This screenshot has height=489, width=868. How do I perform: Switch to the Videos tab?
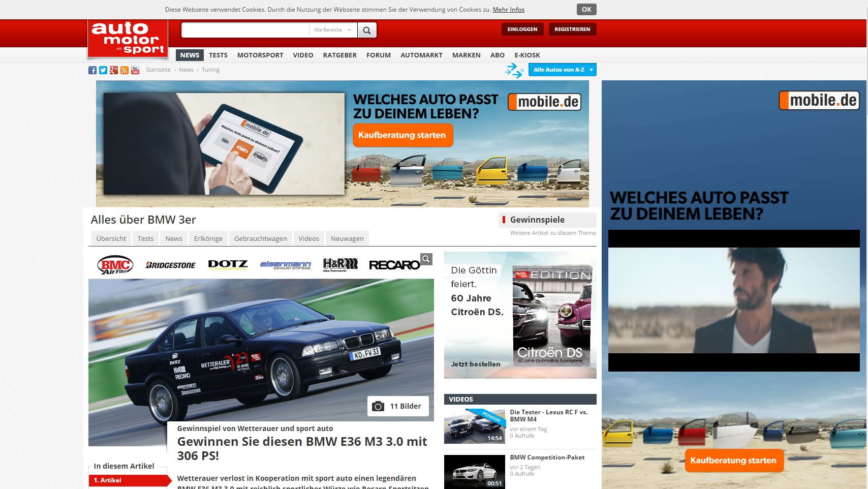pyautogui.click(x=309, y=238)
